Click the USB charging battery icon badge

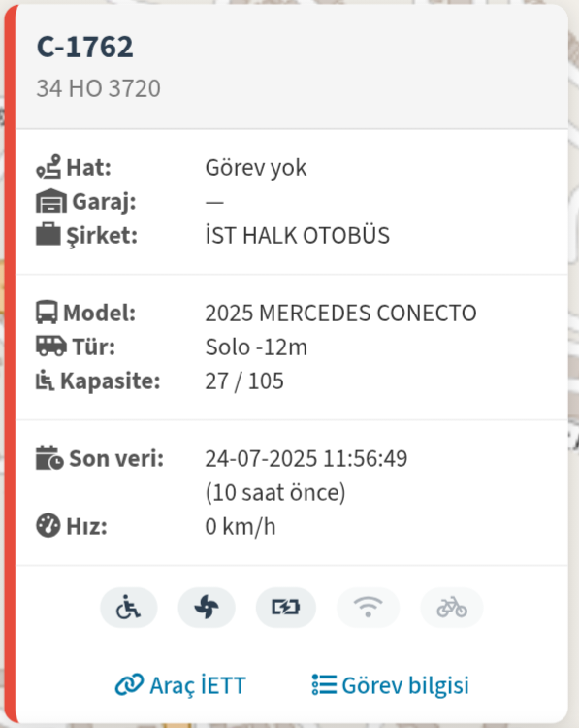(286, 608)
